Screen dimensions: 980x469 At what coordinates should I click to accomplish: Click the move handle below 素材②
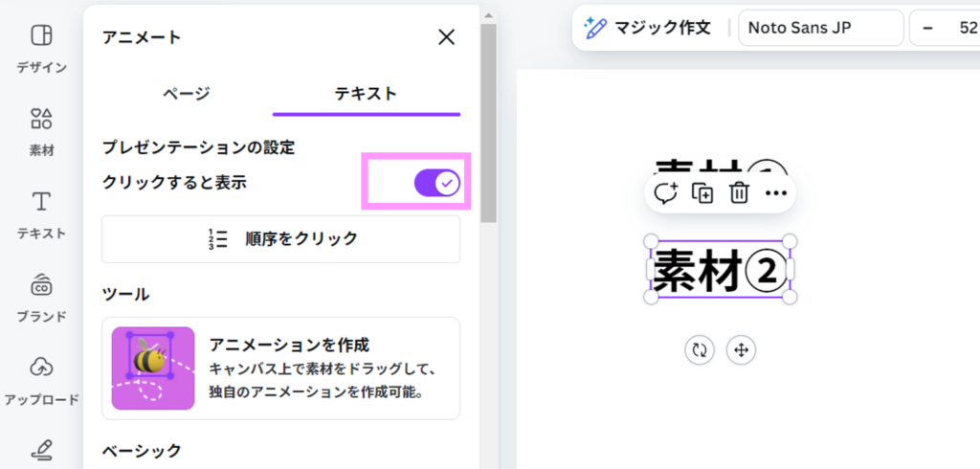coord(740,350)
